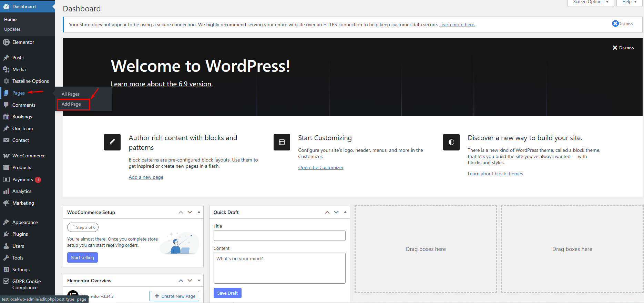Dismiss the Welcome to WordPress panel
The height and width of the screenshot is (303, 644).
coord(623,48)
